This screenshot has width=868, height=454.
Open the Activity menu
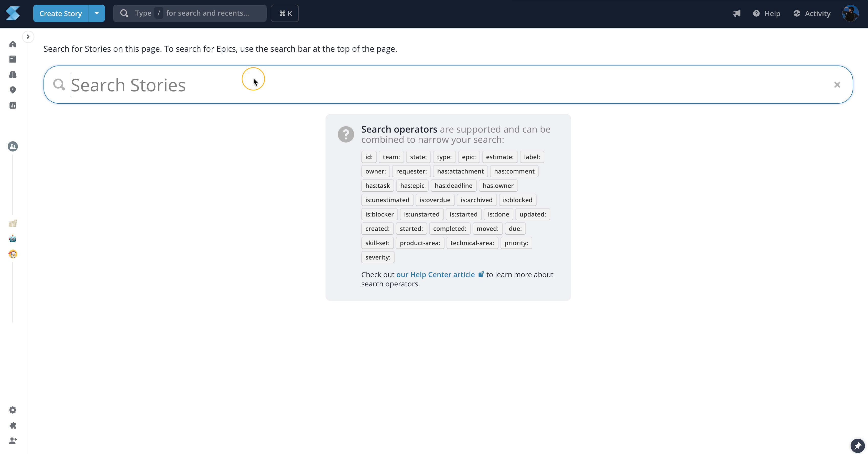[x=812, y=14]
